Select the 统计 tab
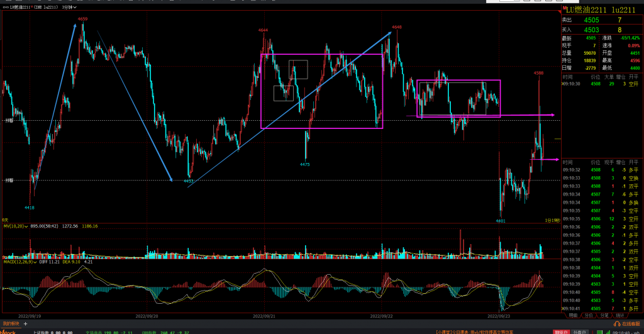644x334 pixels. 620,315
